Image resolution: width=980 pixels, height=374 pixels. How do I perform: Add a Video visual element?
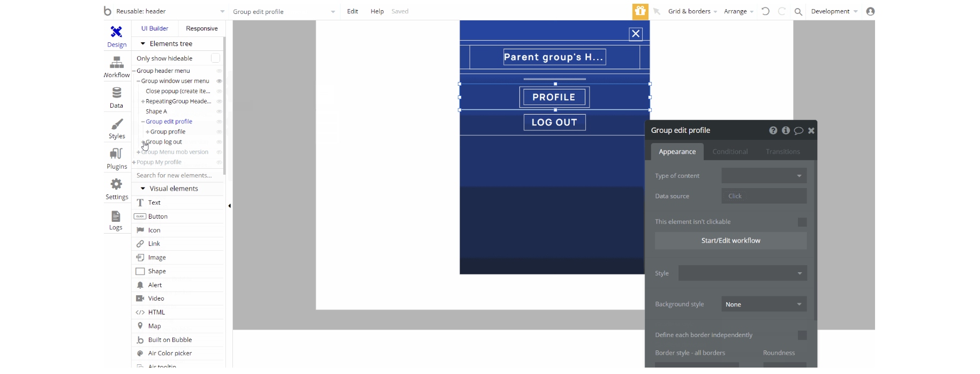177,298
